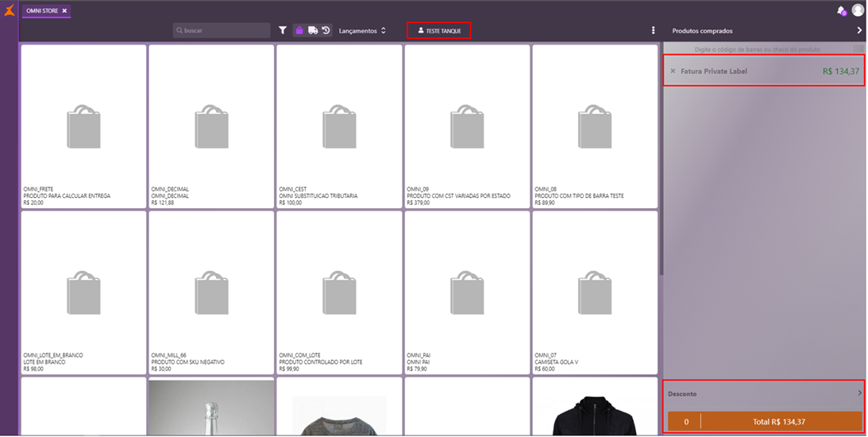Screen dimensions: 868x437
Task: Open the user avatar profile
Action: pos(858,10)
